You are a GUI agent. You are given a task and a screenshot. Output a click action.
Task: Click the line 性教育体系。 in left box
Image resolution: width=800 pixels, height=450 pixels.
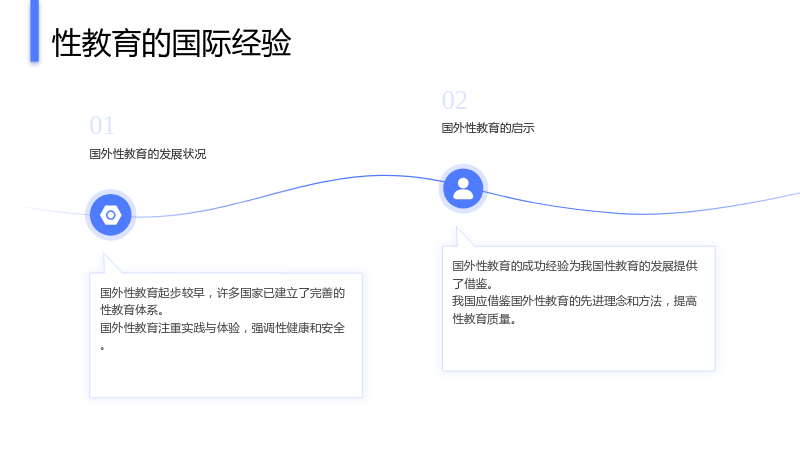point(132,310)
